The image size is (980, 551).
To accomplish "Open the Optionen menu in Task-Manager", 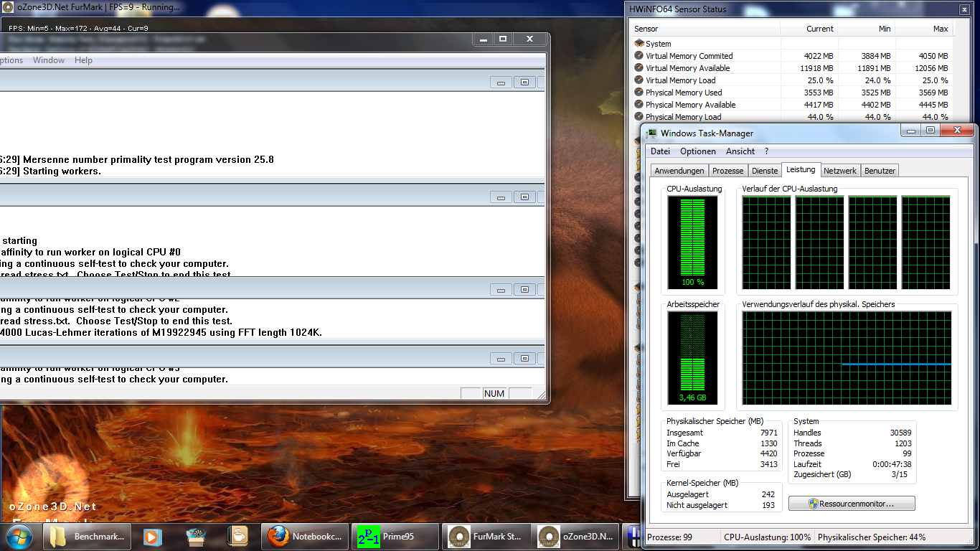I will [697, 151].
